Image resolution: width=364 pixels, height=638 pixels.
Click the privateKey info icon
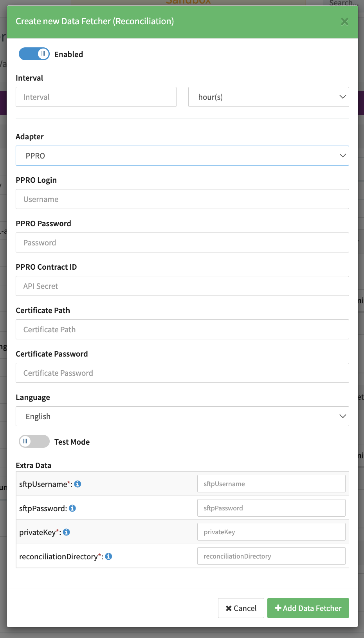click(x=67, y=532)
